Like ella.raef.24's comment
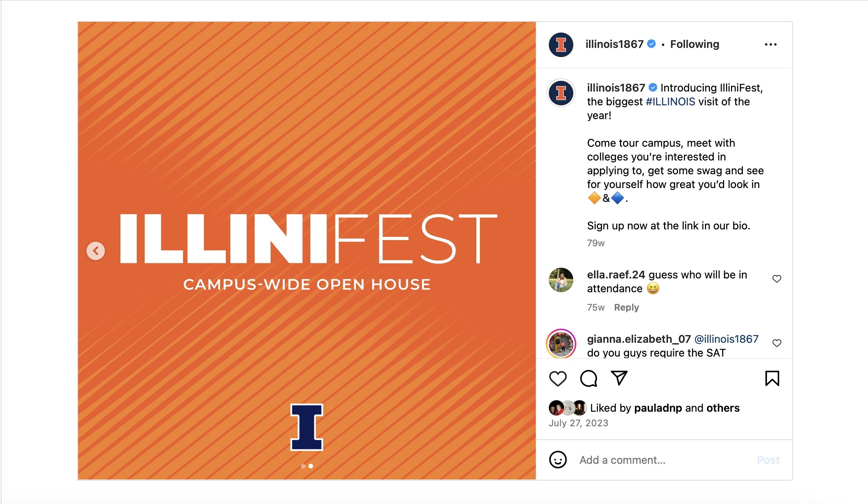This screenshot has width=868, height=504. 777,279
